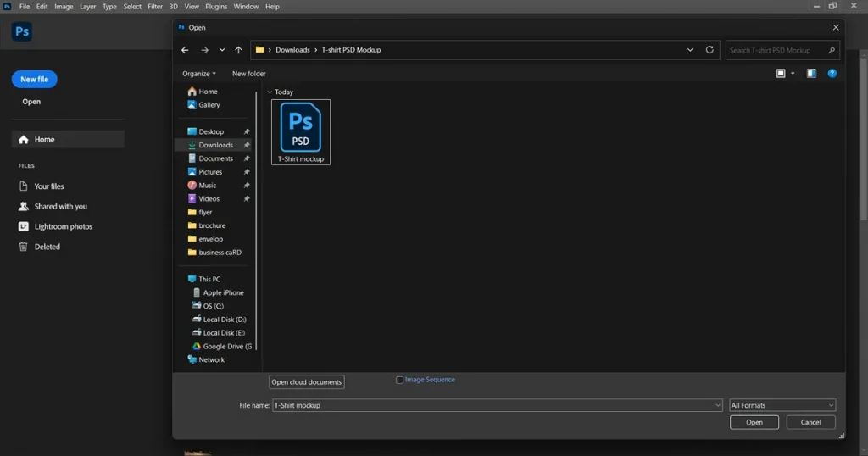Screen dimensions: 868x456
Task: Click Open cloud documents button
Action: tap(307, 382)
